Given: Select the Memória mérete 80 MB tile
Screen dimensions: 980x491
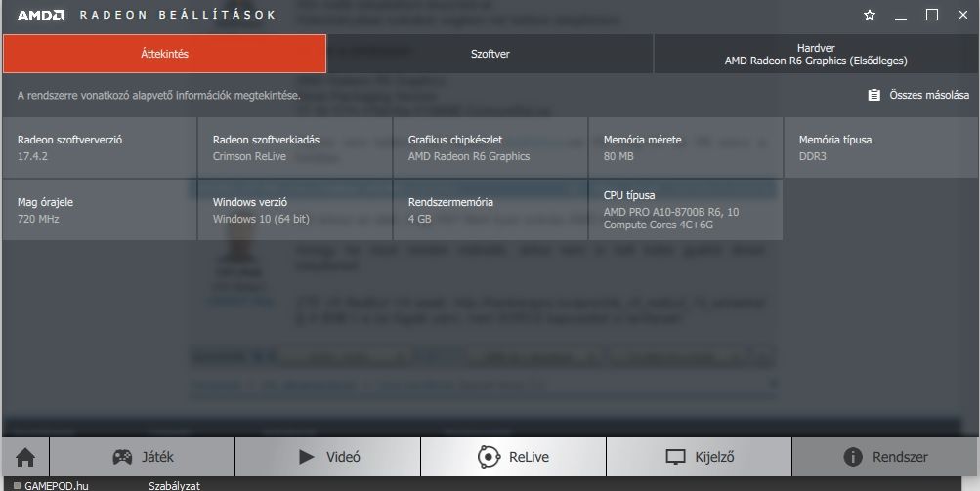Looking at the screenshot, I should [x=686, y=147].
